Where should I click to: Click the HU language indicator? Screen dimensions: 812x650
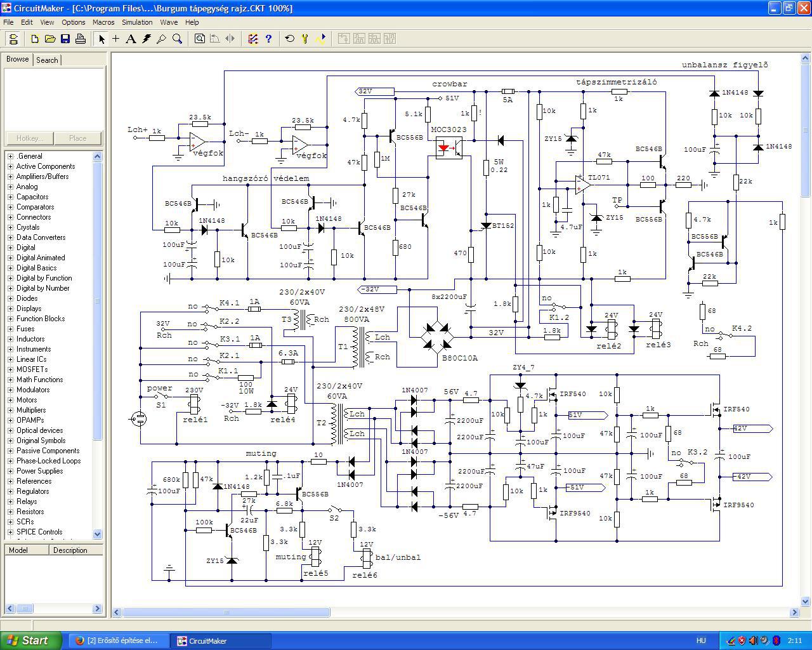(701, 640)
